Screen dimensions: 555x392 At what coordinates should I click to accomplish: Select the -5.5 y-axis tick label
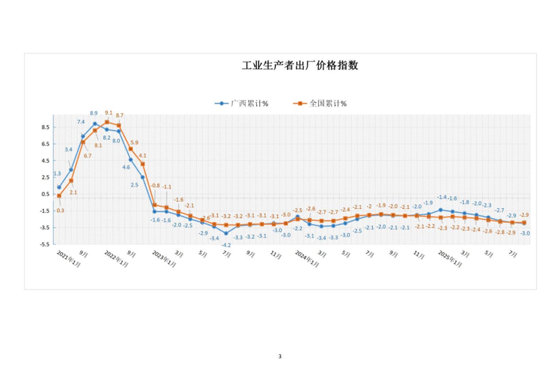45,244
